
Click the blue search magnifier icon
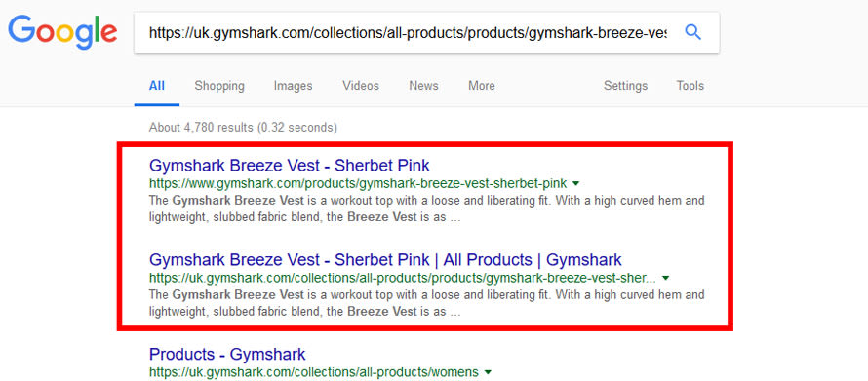692,32
